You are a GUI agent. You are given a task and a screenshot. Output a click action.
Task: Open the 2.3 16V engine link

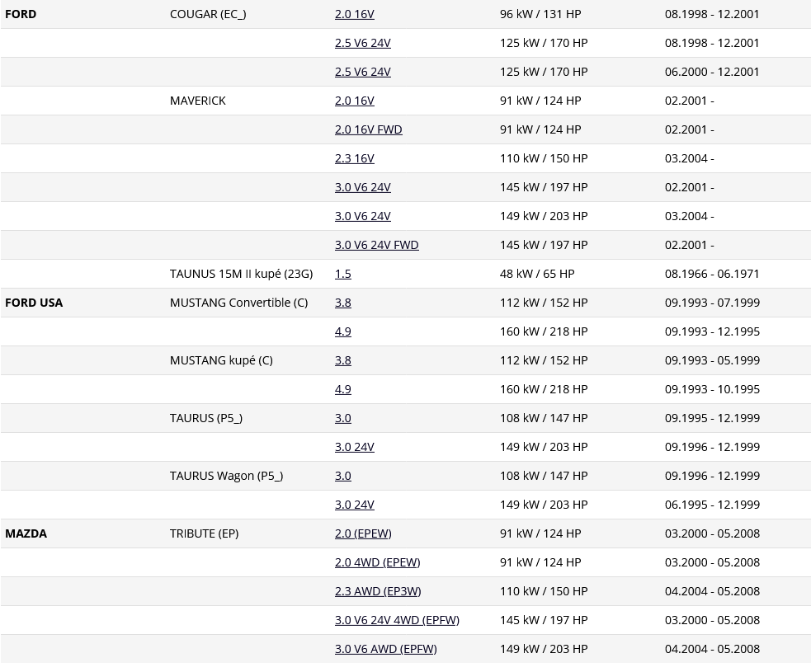tap(354, 158)
